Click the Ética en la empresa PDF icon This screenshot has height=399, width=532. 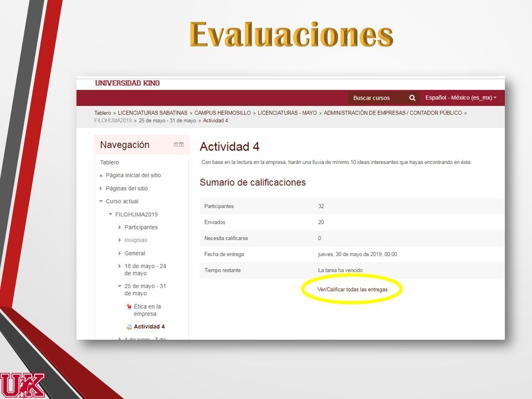[x=129, y=306]
